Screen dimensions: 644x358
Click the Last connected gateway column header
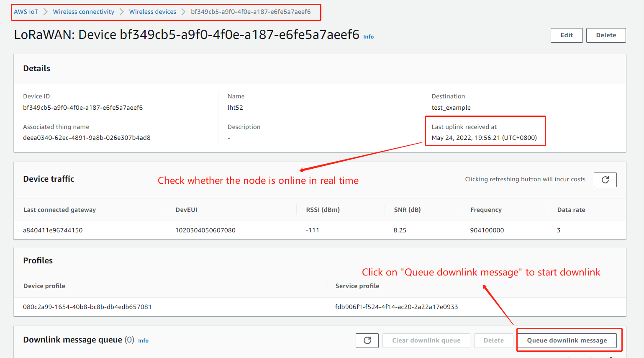point(59,210)
